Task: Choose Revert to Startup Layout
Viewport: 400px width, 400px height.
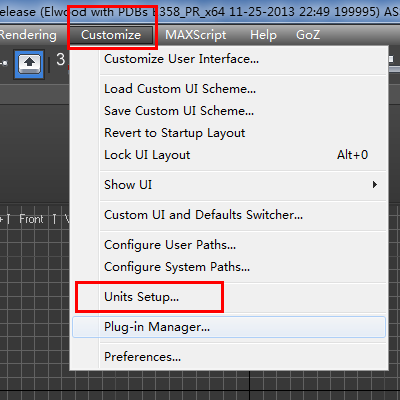Action: pos(229,133)
